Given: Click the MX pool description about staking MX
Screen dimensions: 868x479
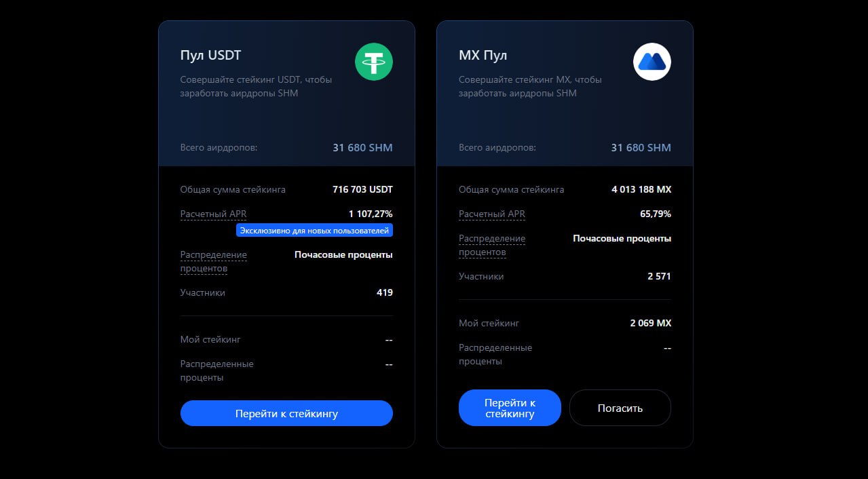Looking at the screenshot, I should coord(530,86).
